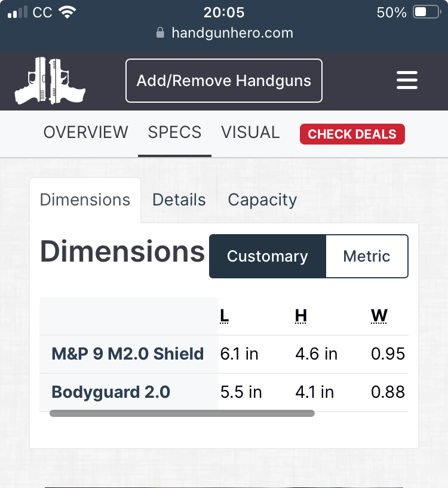The height and width of the screenshot is (488, 448).
Task: Tap the battery indicator icon
Action: (427, 12)
